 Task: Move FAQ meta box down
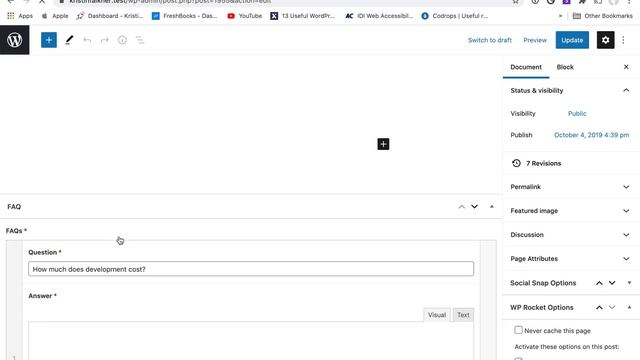click(x=474, y=207)
